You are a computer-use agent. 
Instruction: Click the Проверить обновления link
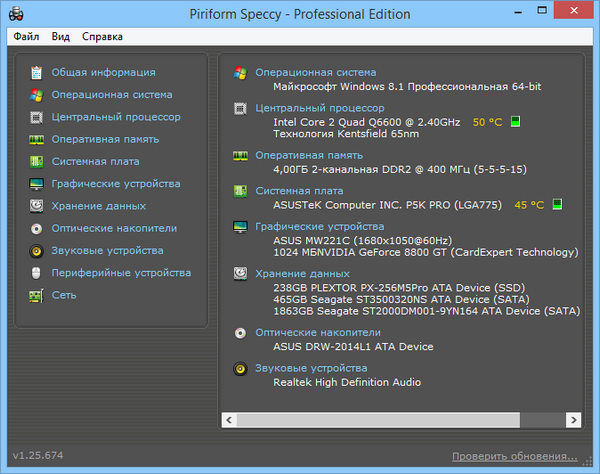tap(514, 456)
